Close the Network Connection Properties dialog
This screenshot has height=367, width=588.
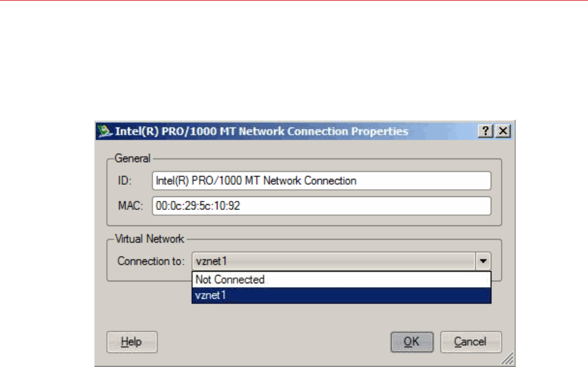click(x=502, y=131)
